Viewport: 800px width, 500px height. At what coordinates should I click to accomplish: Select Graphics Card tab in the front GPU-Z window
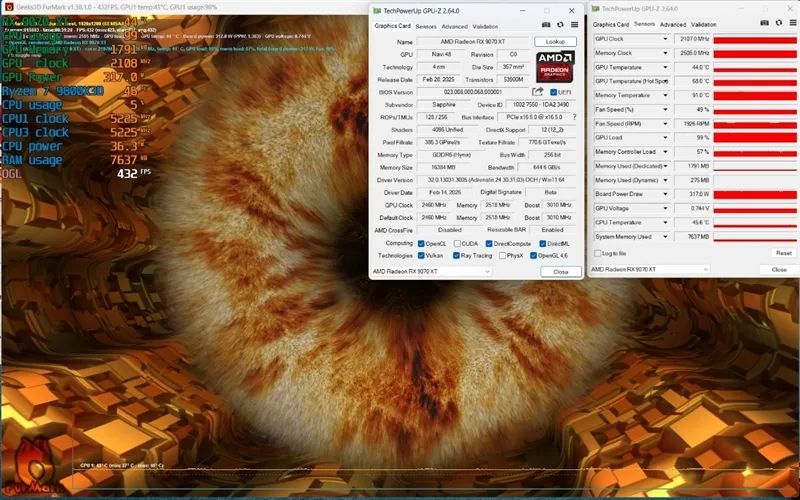coord(392,26)
